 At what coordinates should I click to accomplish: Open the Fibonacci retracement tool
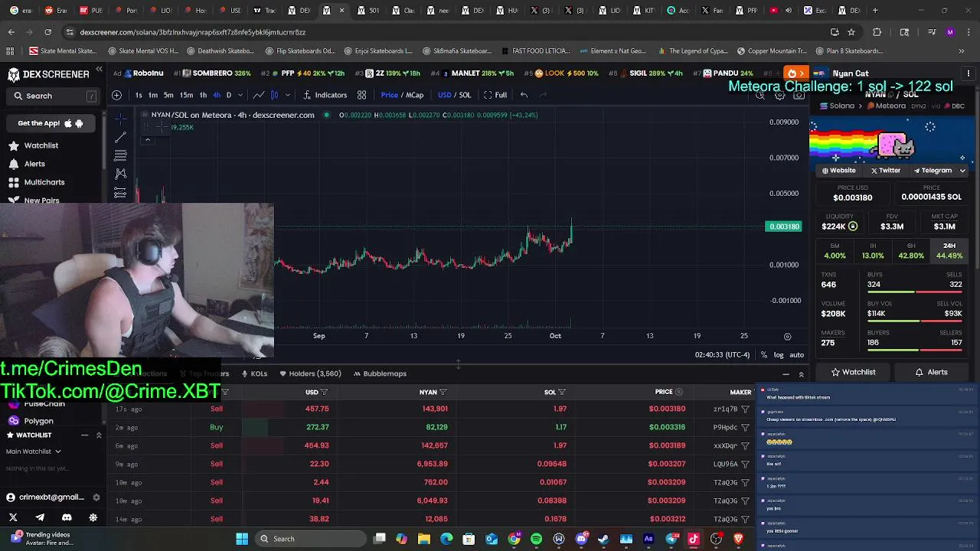click(x=120, y=155)
